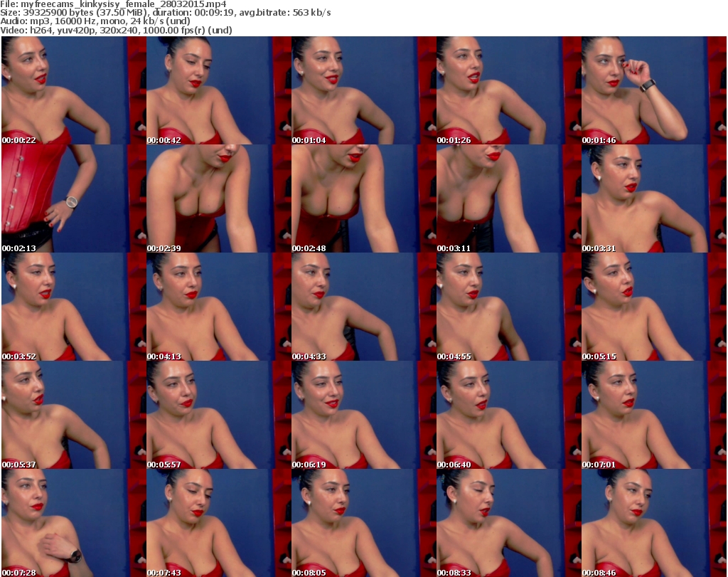The image size is (728, 577).
Task: Select the 00:01:46 thumbnail
Action: (x=654, y=90)
